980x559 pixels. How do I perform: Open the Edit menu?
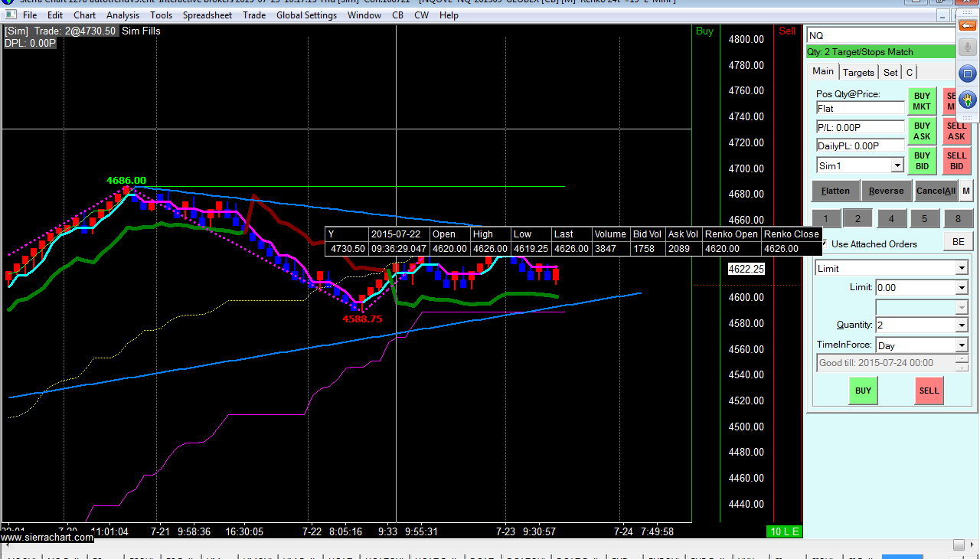coord(55,15)
